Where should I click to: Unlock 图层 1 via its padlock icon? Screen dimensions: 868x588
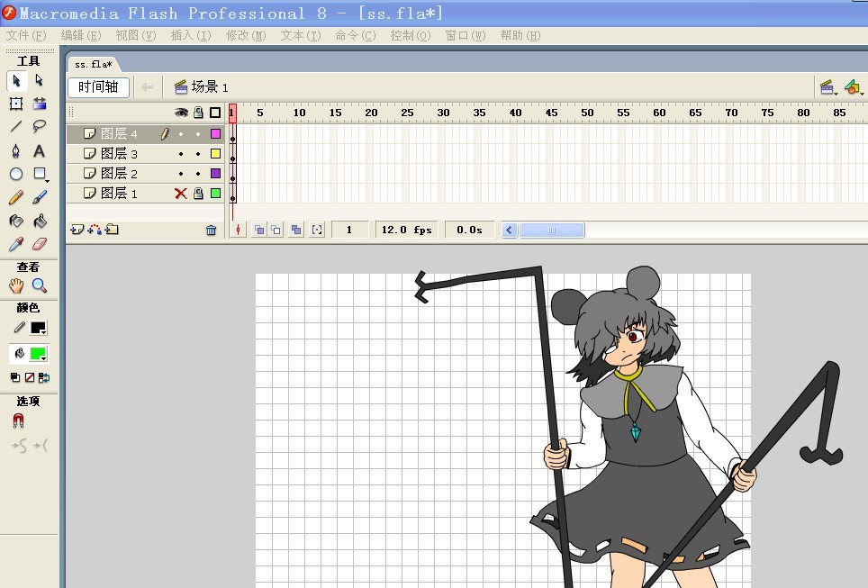tap(198, 193)
